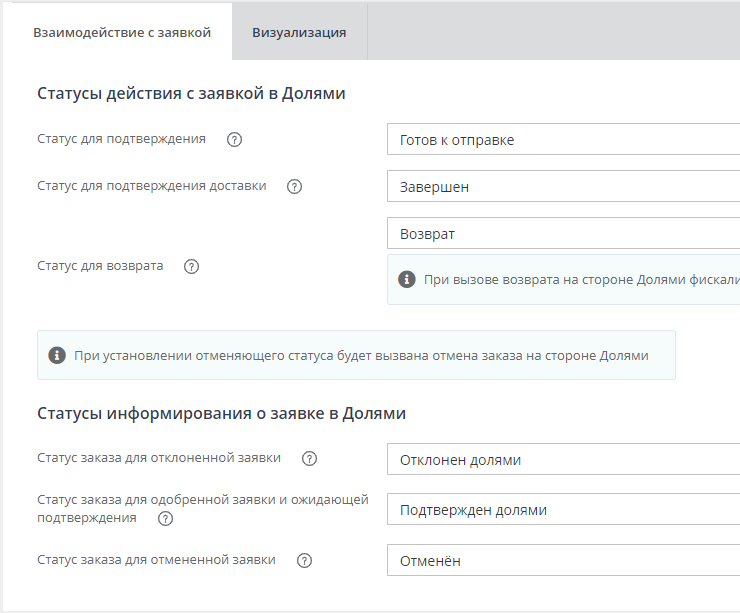Click info icon in the отменяющий статус notice
The image size is (740, 613).
click(x=57, y=355)
